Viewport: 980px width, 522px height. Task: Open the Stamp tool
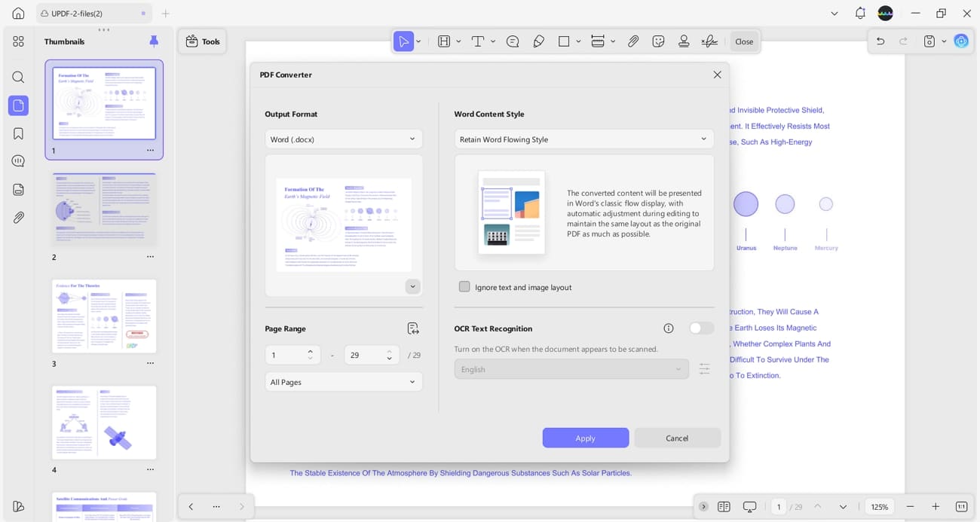(x=684, y=41)
